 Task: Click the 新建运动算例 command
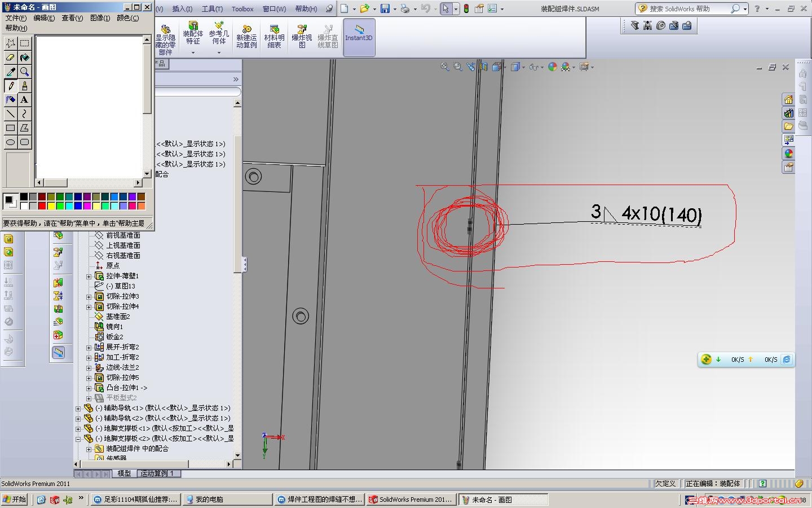click(246, 37)
